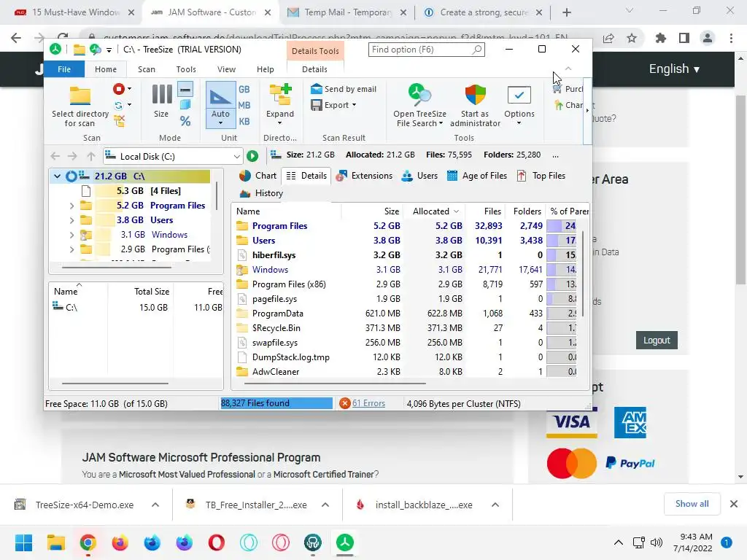Open the Auto unit dropdown arrow
747x560 pixels.
220,123
